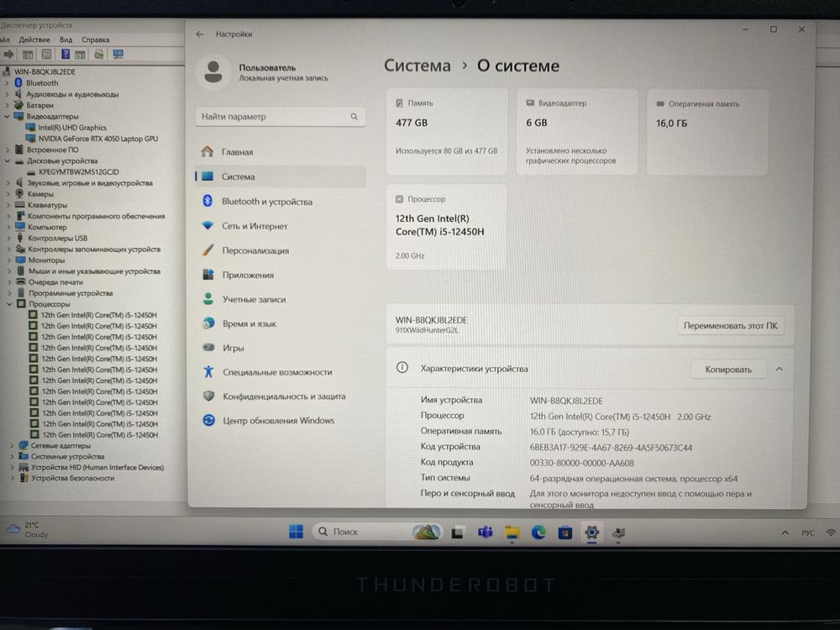Click the magnifier icon in Найти параметр box

(354, 116)
